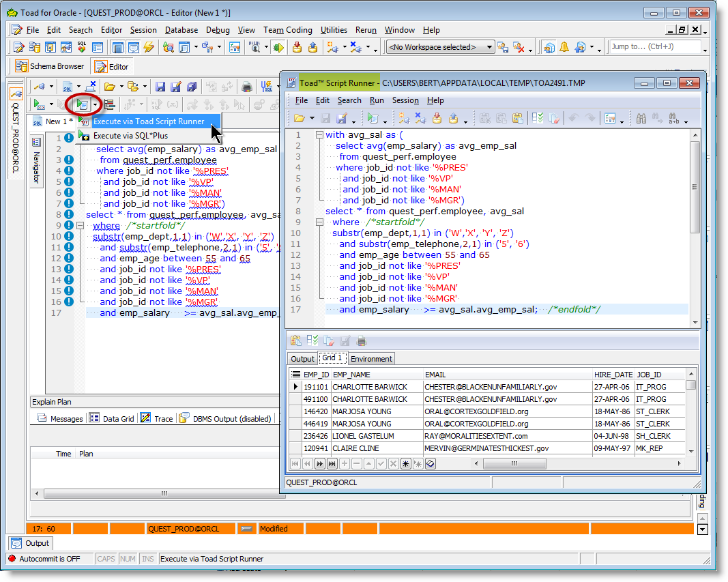Screen dimensions: 728x582
Task: Open the Trace tab in Editor
Action: click(157, 418)
